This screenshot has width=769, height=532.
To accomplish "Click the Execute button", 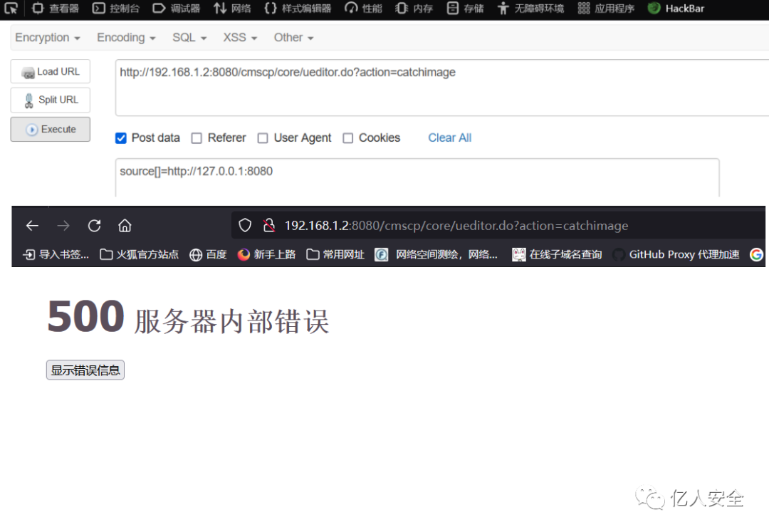I will (50, 129).
